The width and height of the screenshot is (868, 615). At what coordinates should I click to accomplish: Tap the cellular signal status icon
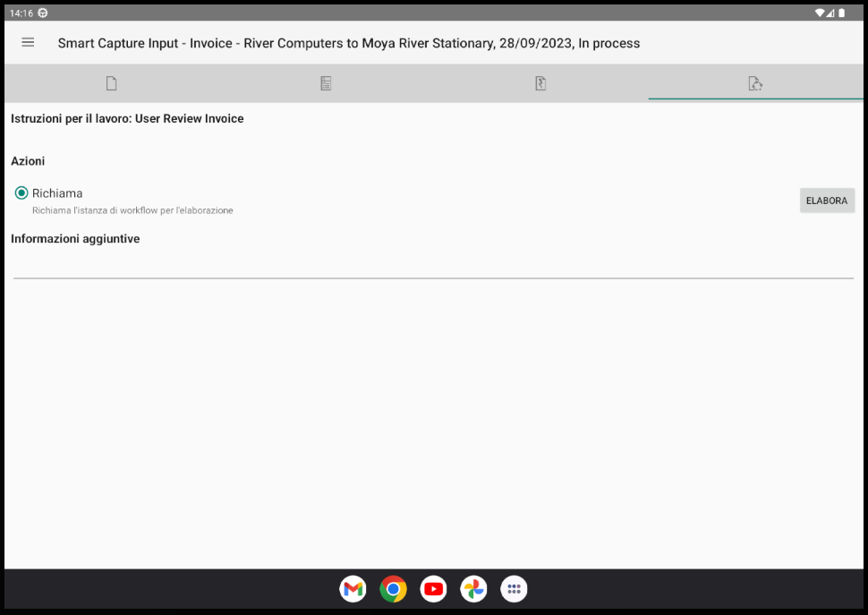coord(830,13)
